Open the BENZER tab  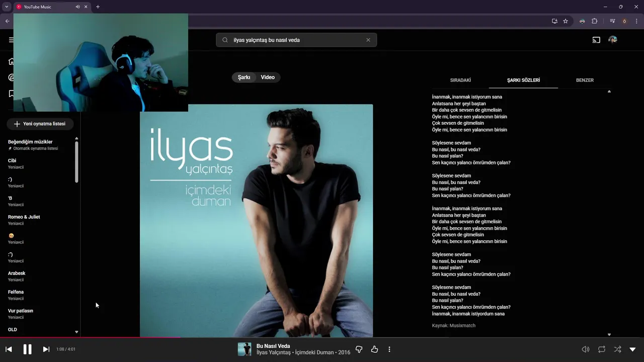pos(585,80)
